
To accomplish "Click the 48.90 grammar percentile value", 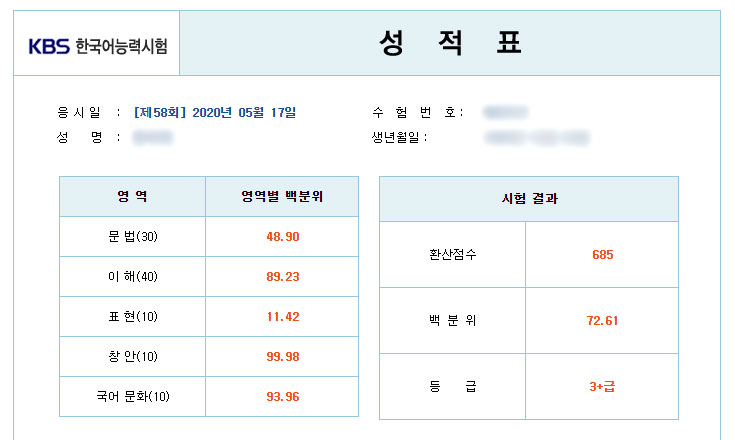I will click(x=282, y=237).
